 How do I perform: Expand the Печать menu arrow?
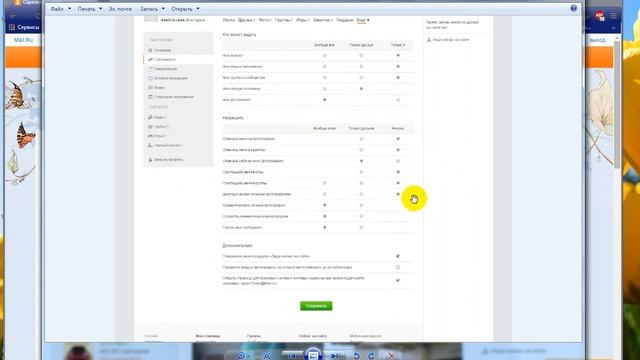100,9
